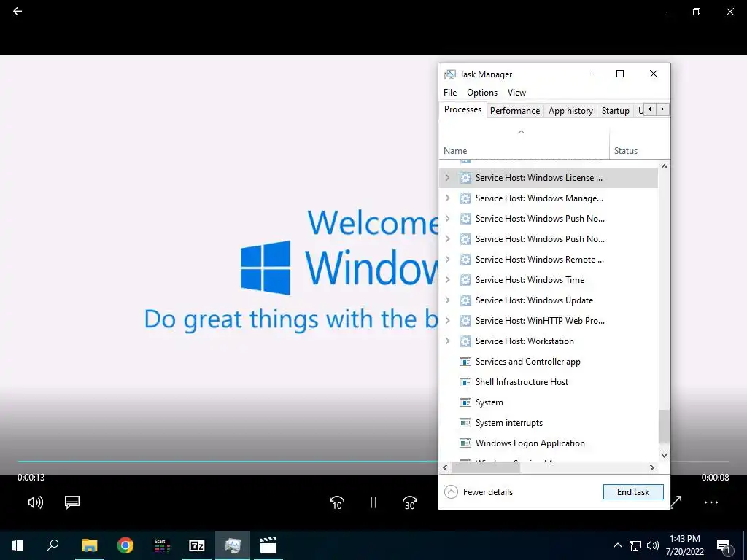Expand Service Host: Windows Manage row
The height and width of the screenshot is (560, 747).
[x=447, y=198]
